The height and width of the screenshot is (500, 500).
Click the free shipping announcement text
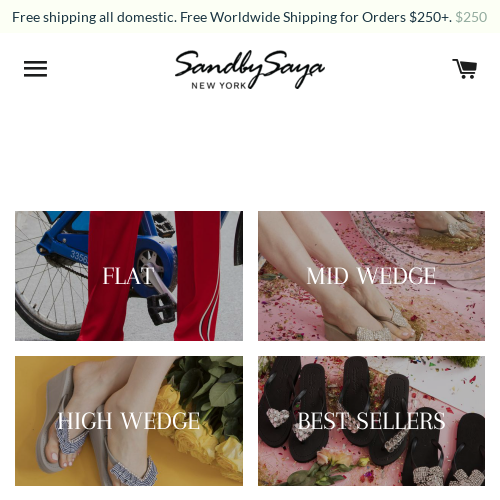point(232,17)
